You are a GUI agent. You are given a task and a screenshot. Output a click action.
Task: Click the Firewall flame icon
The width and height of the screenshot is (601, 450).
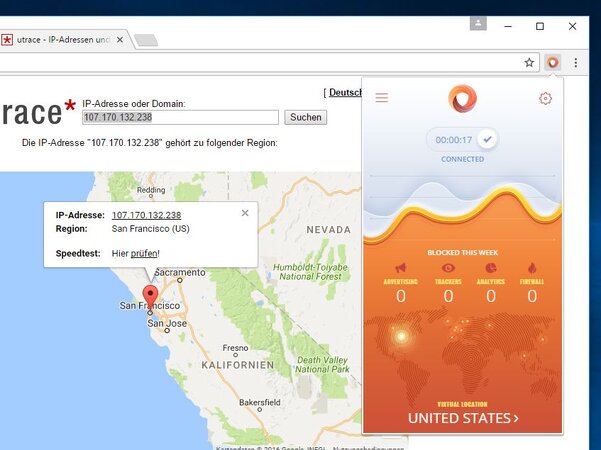[532, 268]
